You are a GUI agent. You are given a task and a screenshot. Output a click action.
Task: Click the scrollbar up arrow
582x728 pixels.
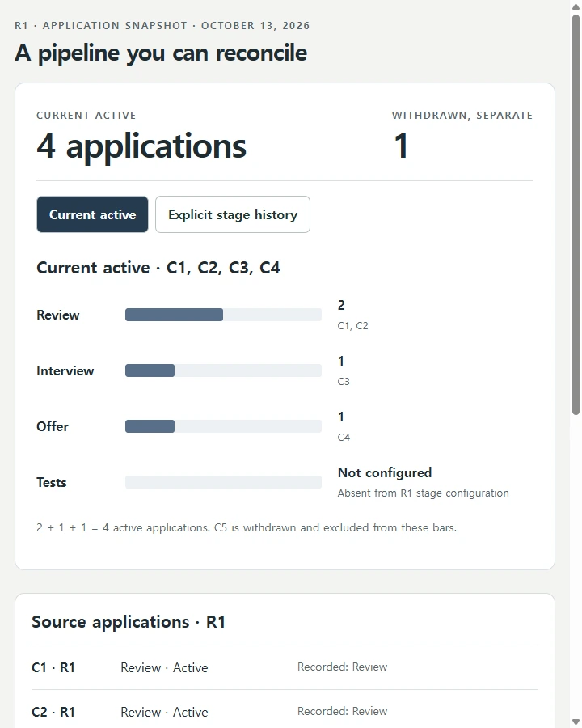point(576,6)
